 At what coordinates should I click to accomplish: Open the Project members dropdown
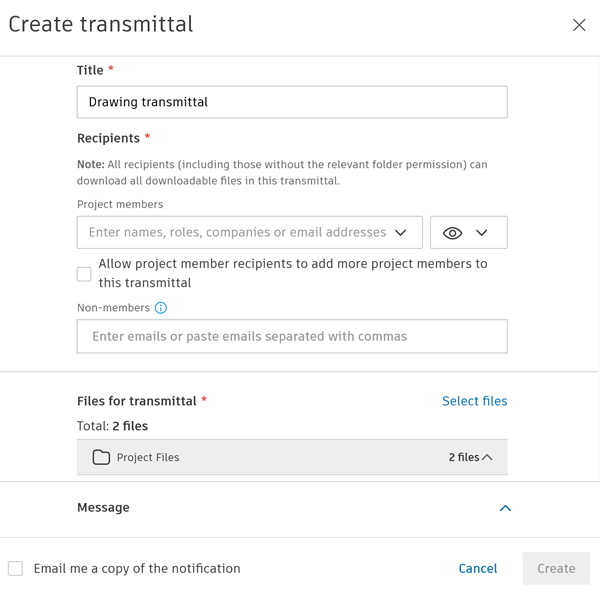coord(401,233)
